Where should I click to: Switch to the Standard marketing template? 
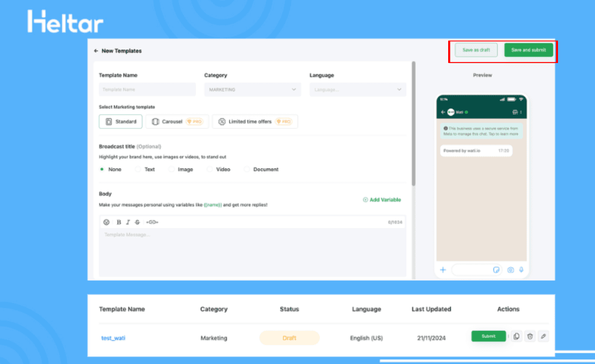(120, 121)
